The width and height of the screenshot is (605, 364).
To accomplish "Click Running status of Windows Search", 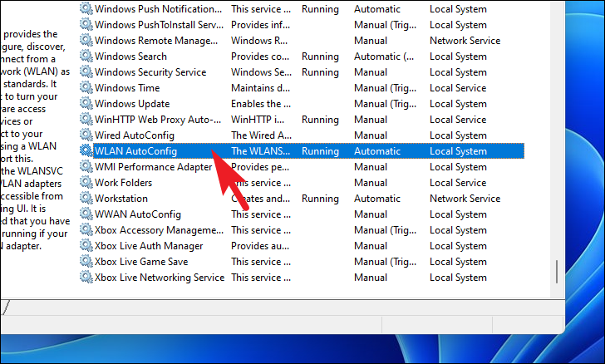I will click(x=320, y=57).
